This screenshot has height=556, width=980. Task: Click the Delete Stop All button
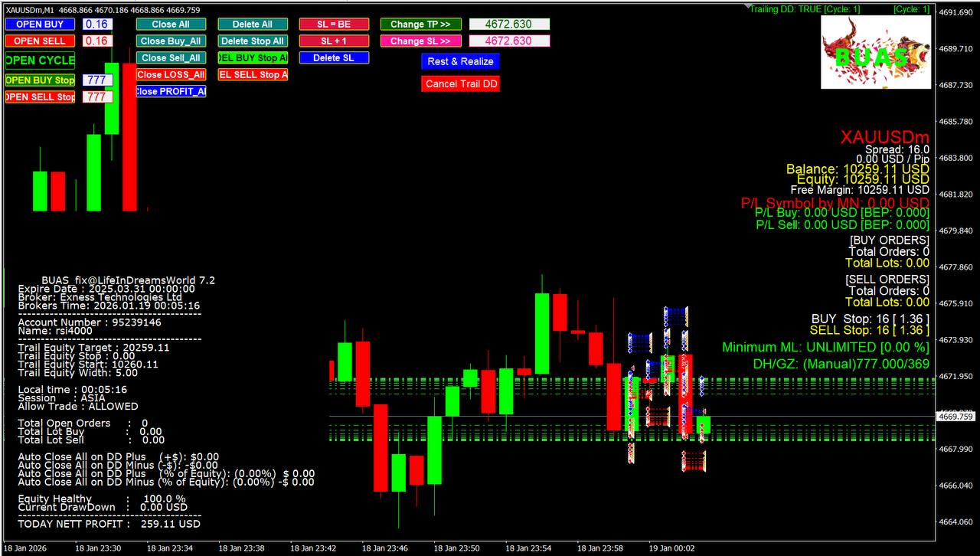[x=253, y=41]
